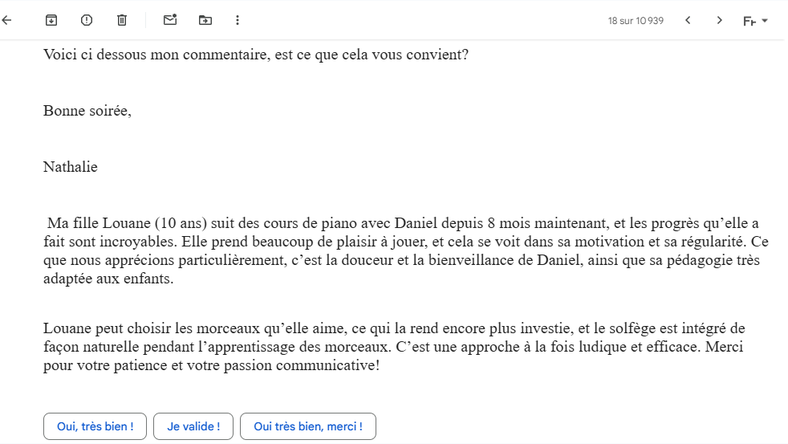Open the three-dot more options menu
The width and height of the screenshot is (788, 444).
pyautogui.click(x=237, y=20)
